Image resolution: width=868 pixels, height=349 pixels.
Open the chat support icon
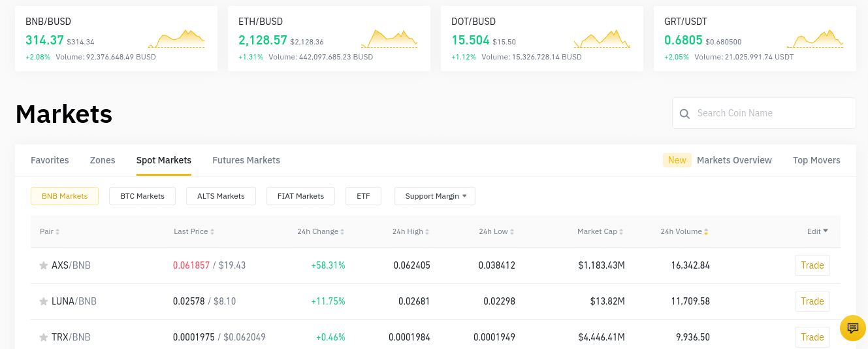[x=852, y=327]
